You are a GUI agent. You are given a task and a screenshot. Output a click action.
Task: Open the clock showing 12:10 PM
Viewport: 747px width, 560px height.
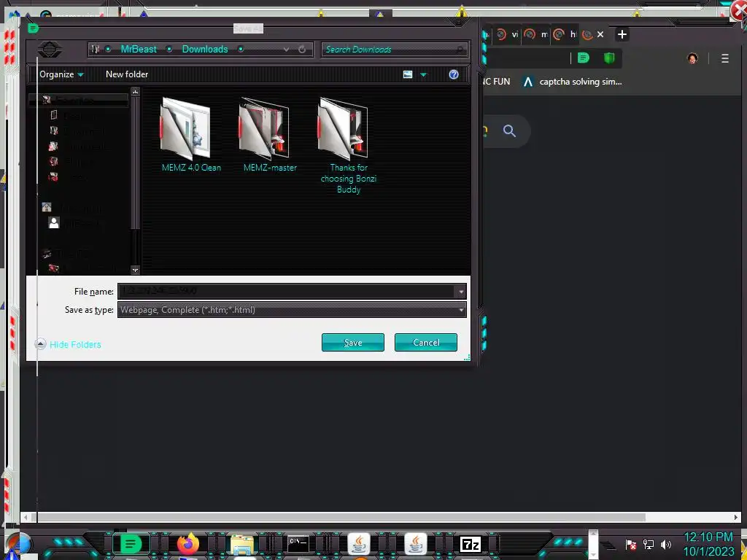tap(708, 544)
